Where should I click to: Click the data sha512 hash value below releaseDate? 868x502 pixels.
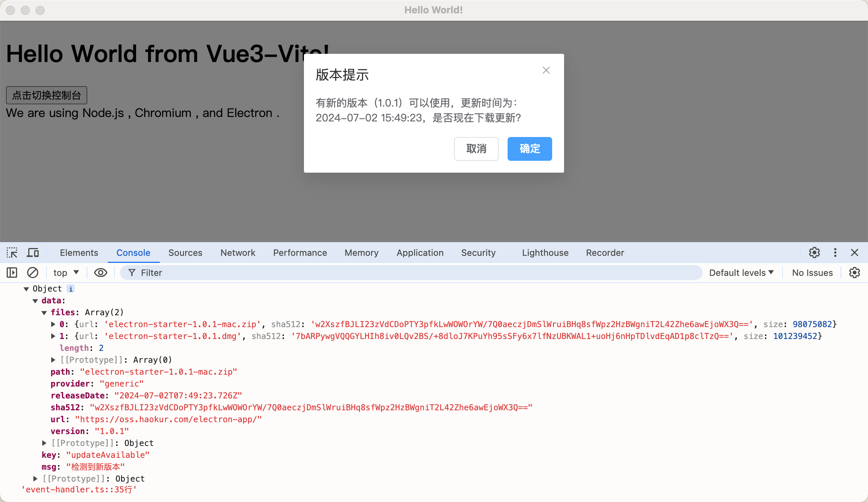pyautogui.click(x=311, y=407)
